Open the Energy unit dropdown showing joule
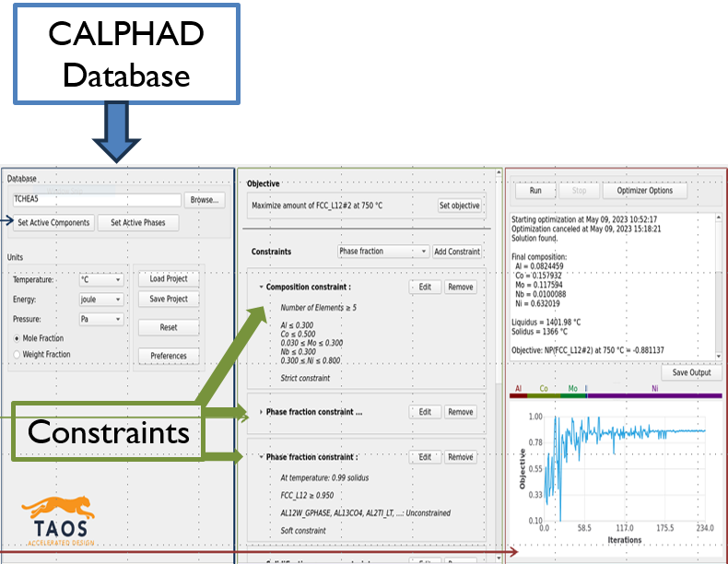 coord(101,300)
